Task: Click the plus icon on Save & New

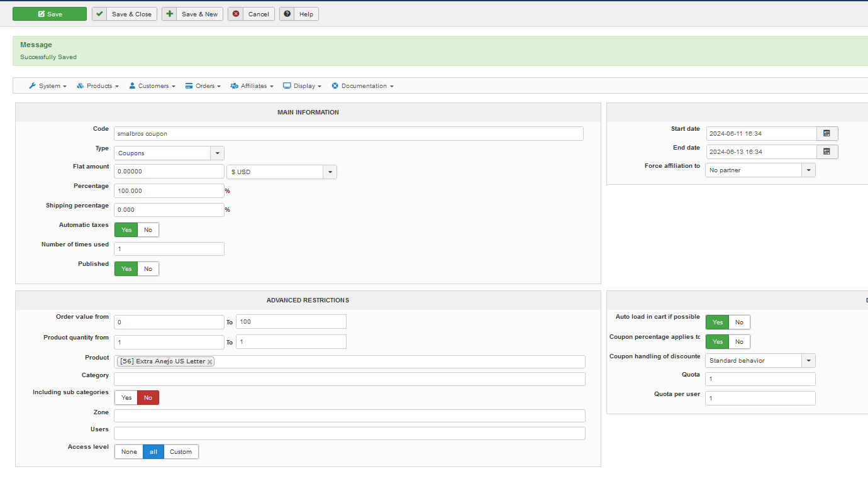Action: click(x=170, y=14)
